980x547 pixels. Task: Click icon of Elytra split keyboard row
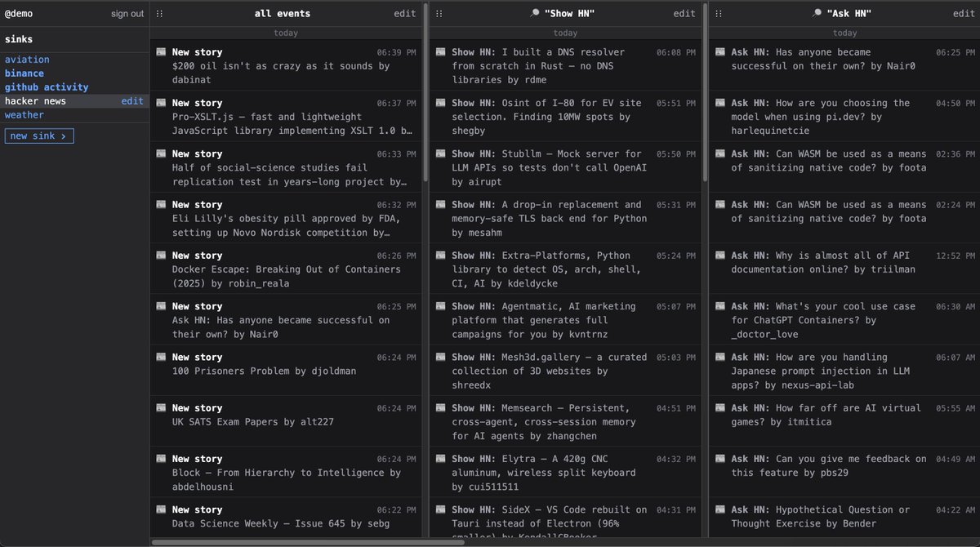click(441, 459)
